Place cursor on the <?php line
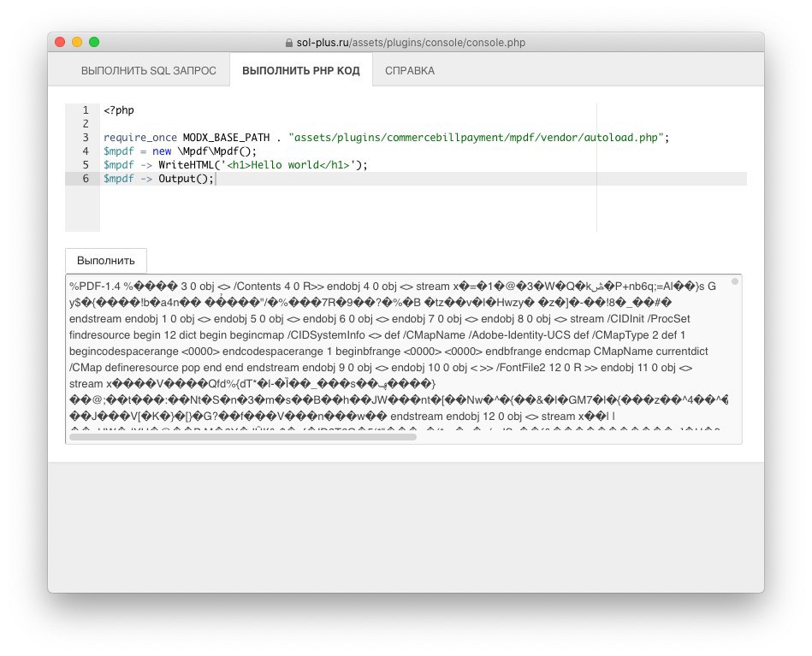 point(119,110)
